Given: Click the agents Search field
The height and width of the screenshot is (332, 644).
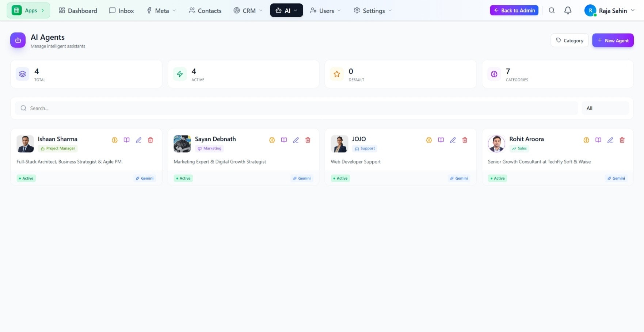Looking at the screenshot, I should coord(296,108).
